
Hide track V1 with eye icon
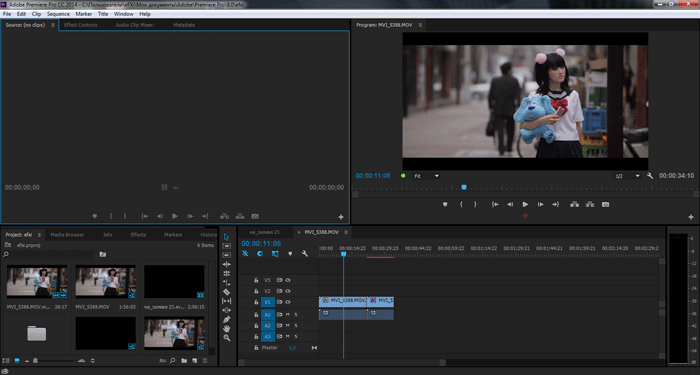point(288,302)
